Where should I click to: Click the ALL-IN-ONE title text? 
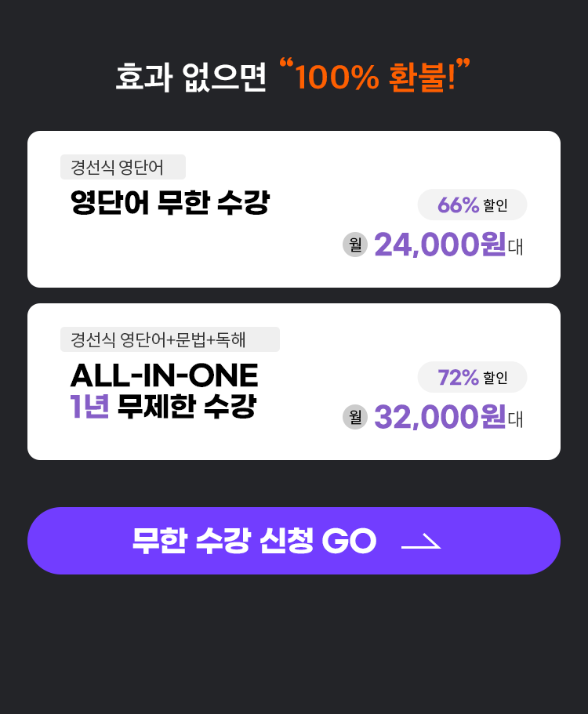pyautogui.click(x=165, y=375)
